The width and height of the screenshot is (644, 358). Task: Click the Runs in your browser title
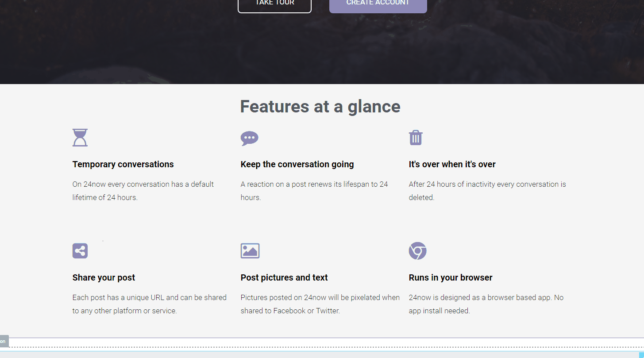tap(451, 277)
